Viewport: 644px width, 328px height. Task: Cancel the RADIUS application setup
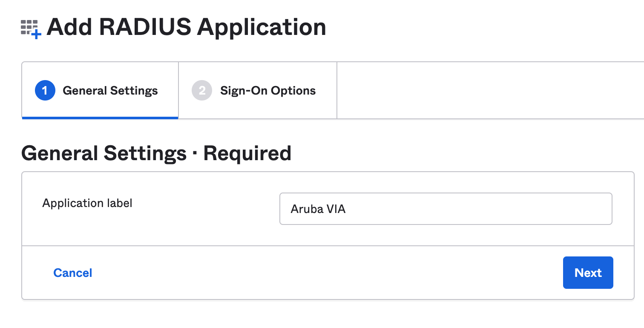point(72,273)
